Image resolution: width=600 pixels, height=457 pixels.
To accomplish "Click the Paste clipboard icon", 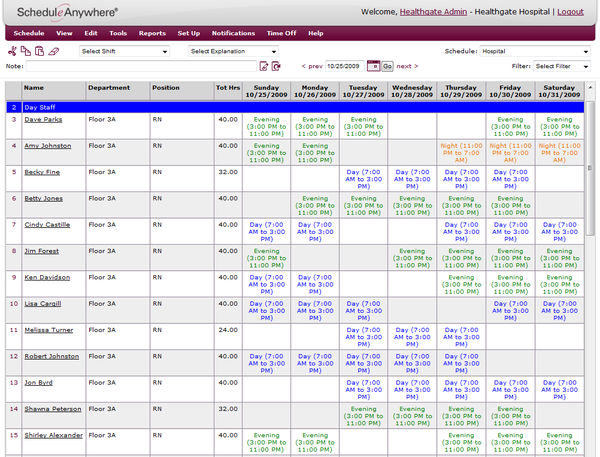I will (38, 51).
